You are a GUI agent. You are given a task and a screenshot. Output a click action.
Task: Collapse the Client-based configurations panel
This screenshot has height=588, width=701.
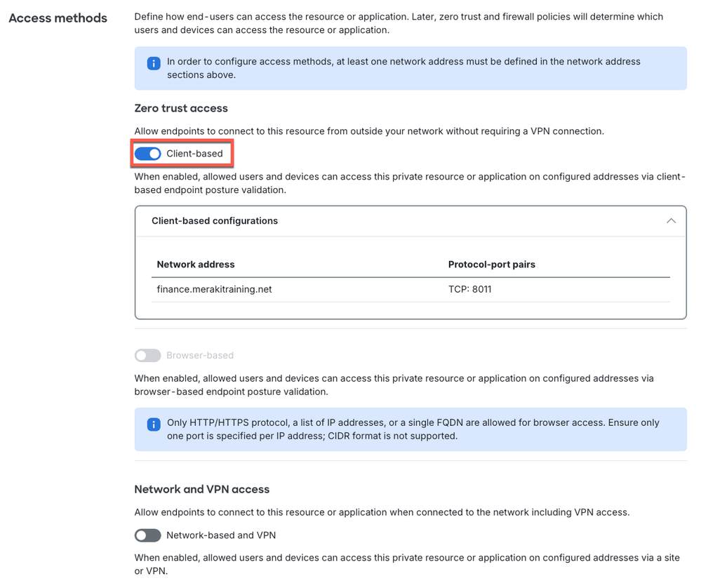pos(671,221)
